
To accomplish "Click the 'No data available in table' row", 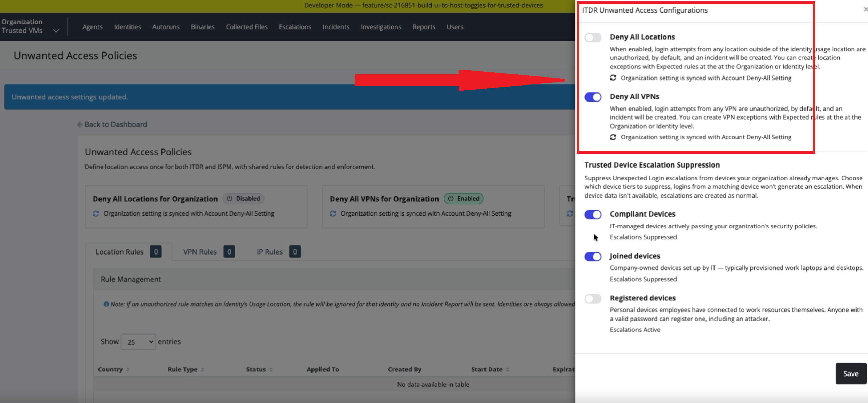I will coord(433,384).
